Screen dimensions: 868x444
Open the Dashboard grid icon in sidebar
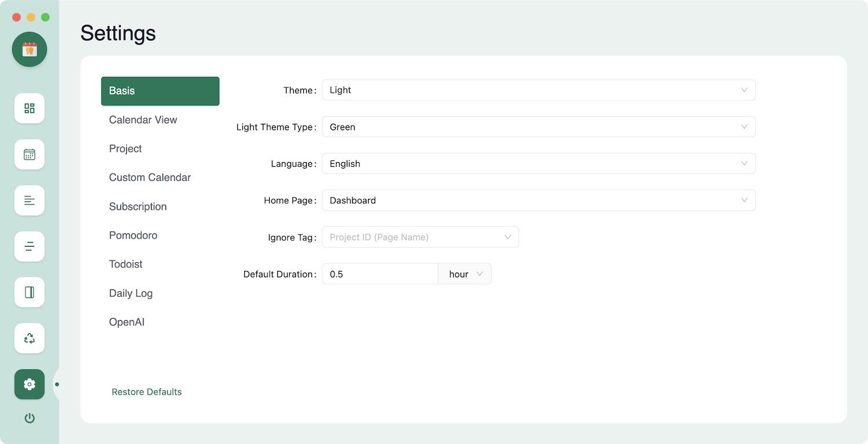(30, 108)
